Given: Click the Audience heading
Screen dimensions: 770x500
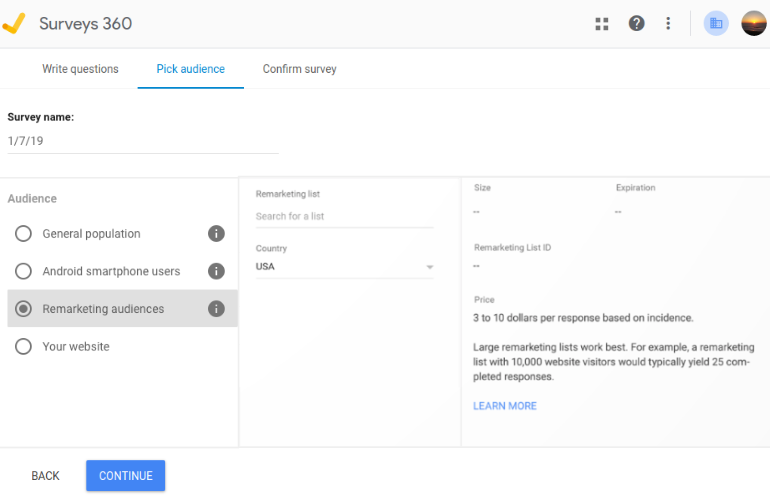Looking at the screenshot, I should (x=32, y=198).
